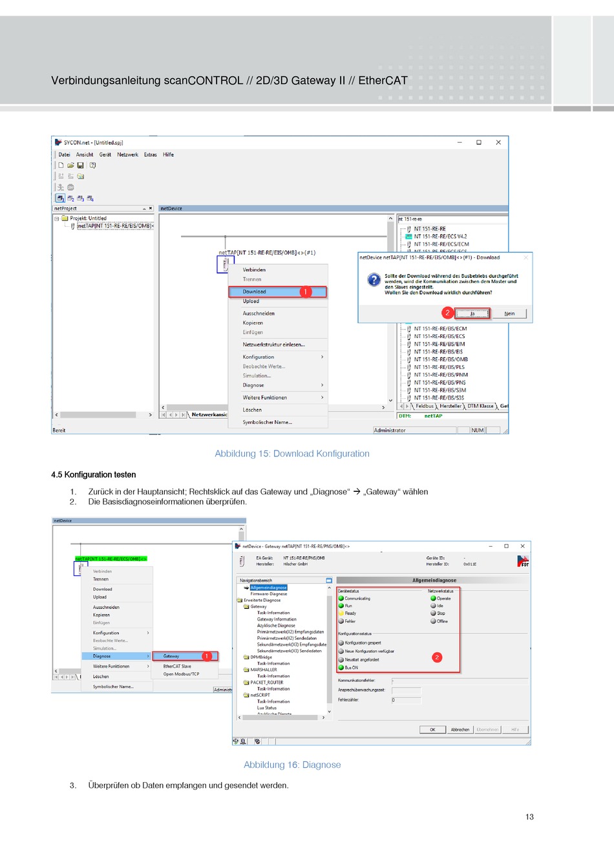Expand the Diagnose submenu in SYCON context menu

click(x=322, y=385)
